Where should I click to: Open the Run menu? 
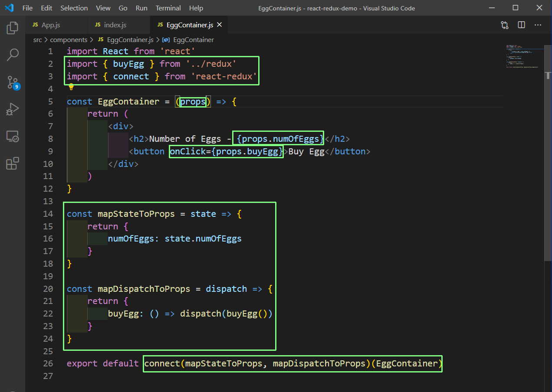(x=141, y=8)
